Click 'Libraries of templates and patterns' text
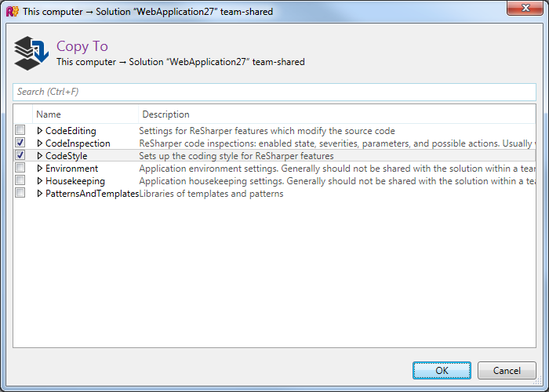This screenshot has height=392, width=549. click(211, 194)
